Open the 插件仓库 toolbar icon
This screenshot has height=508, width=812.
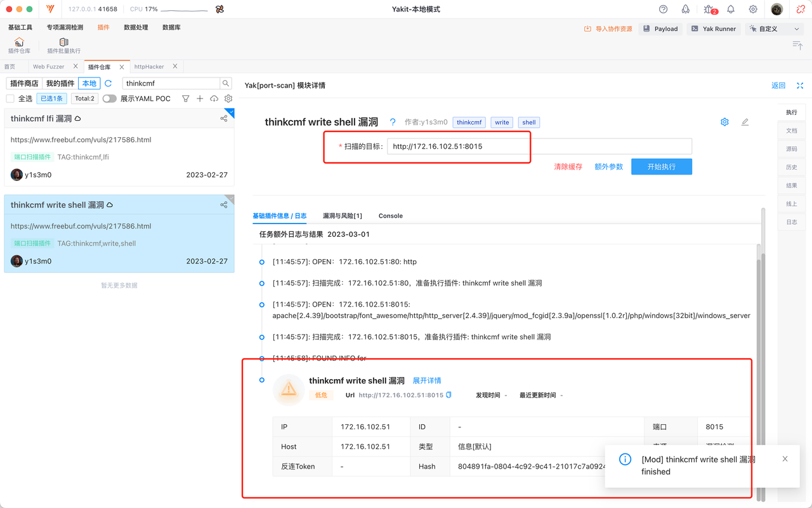[x=19, y=46]
